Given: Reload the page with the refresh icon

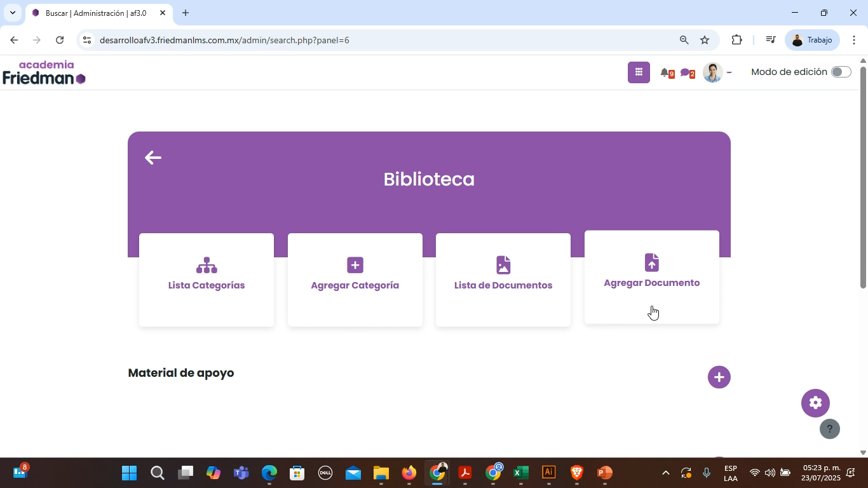Looking at the screenshot, I should (x=60, y=40).
